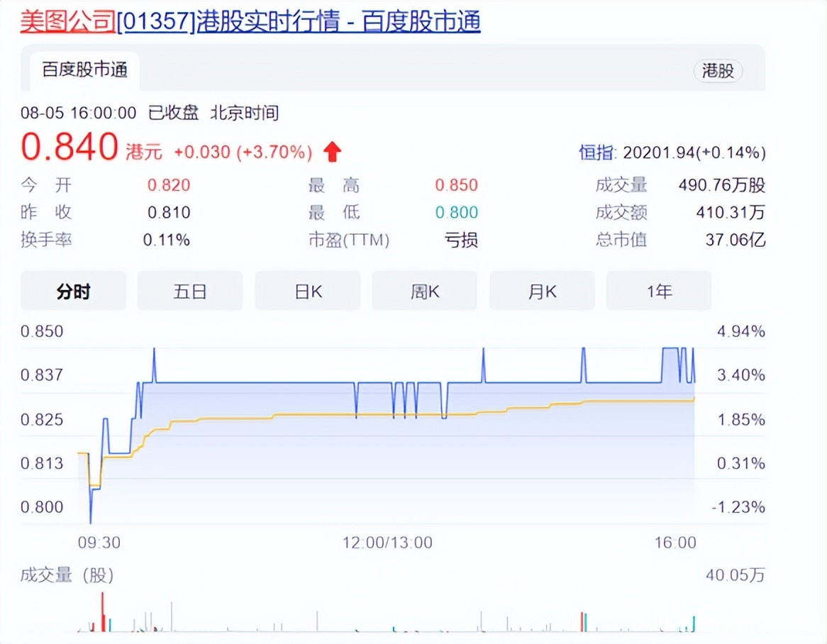Switch to the 周K chart tab
Screen dimensions: 827x644
(425, 291)
